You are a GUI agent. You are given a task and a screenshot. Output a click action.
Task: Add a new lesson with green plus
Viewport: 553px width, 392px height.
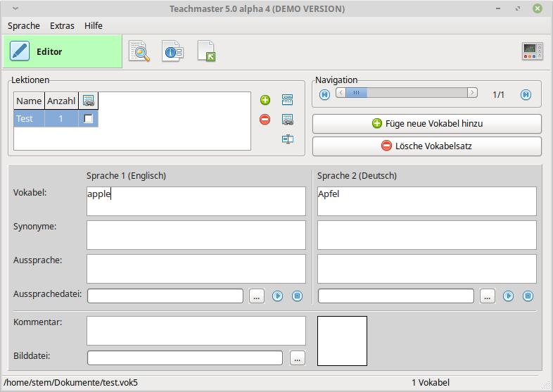coord(265,101)
